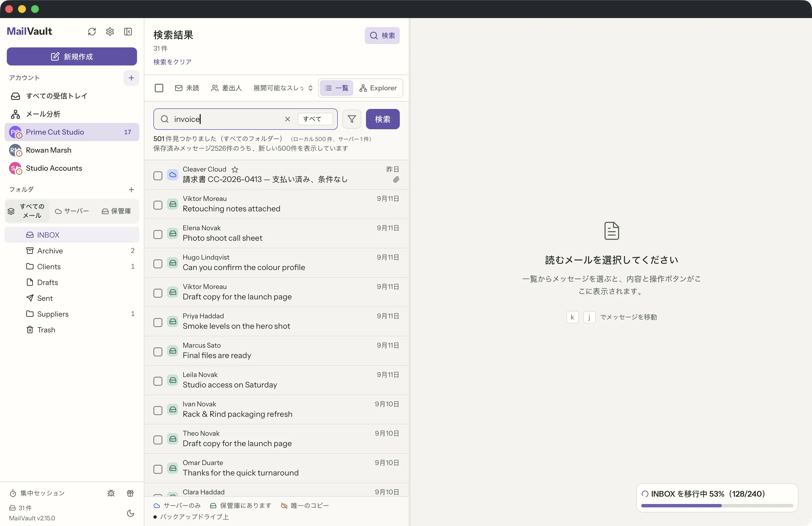This screenshot has height=526, width=812.
Task: Click the sync refresh icon
Action: coord(92,32)
